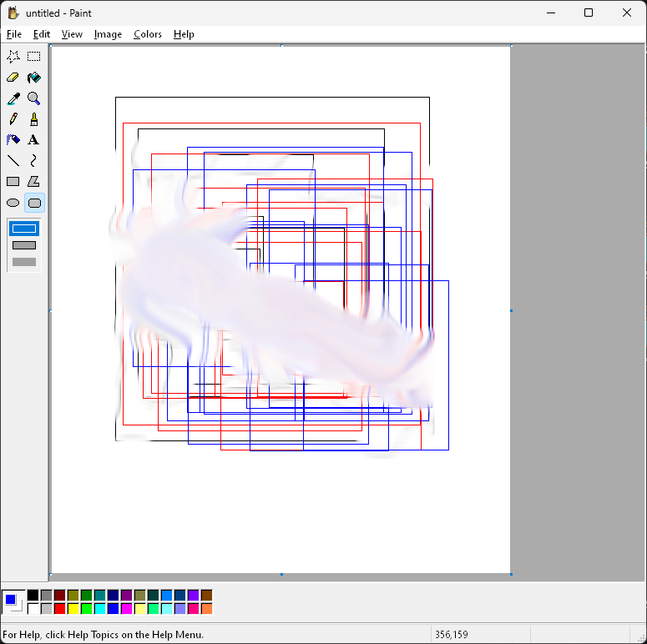Select the dark green color swatch
Image resolution: width=647 pixels, height=644 pixels.
(x=87, y=595)
